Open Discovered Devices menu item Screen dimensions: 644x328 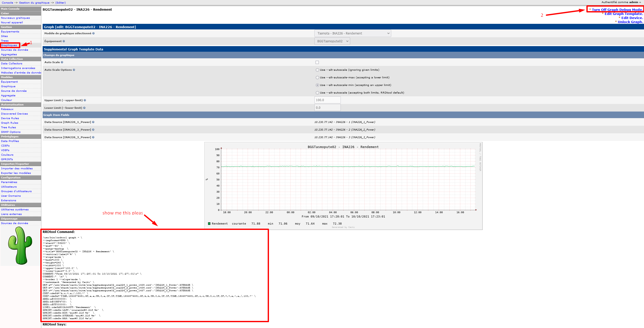click(x=14, y=114)
